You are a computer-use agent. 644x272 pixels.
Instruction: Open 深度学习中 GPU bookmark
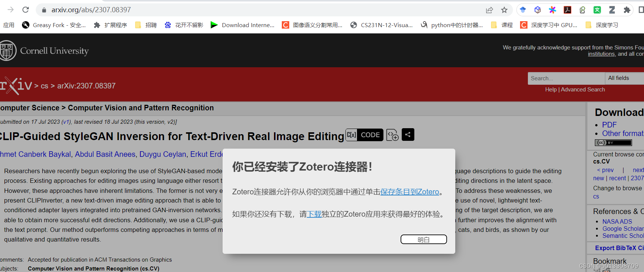pos(549,25)
